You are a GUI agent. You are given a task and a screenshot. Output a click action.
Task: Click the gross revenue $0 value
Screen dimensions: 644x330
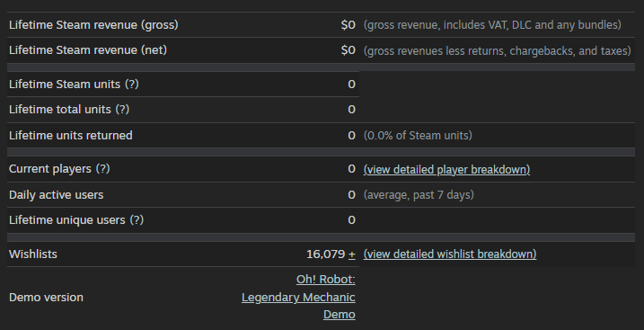[348, 25]
